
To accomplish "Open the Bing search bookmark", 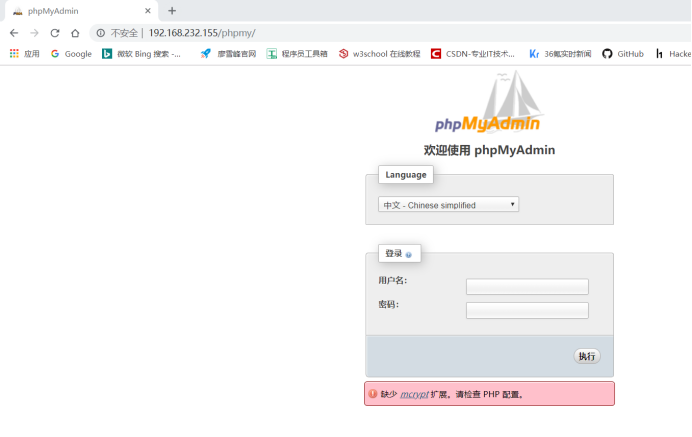I will (x=142, y=54).
